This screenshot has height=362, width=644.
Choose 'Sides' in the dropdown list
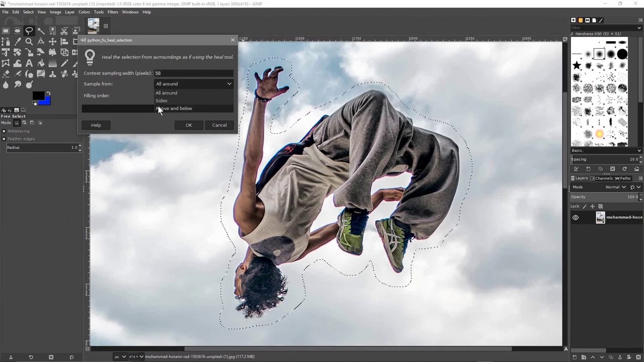[x=162, y=101]
